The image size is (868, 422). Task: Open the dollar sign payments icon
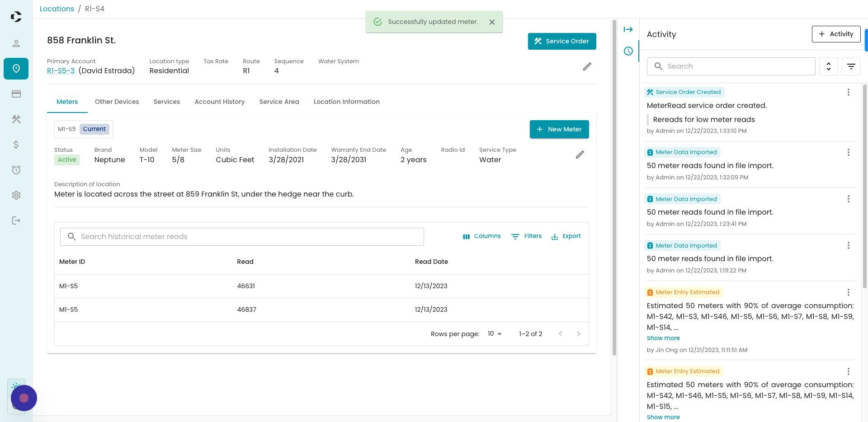click(16, 145)
